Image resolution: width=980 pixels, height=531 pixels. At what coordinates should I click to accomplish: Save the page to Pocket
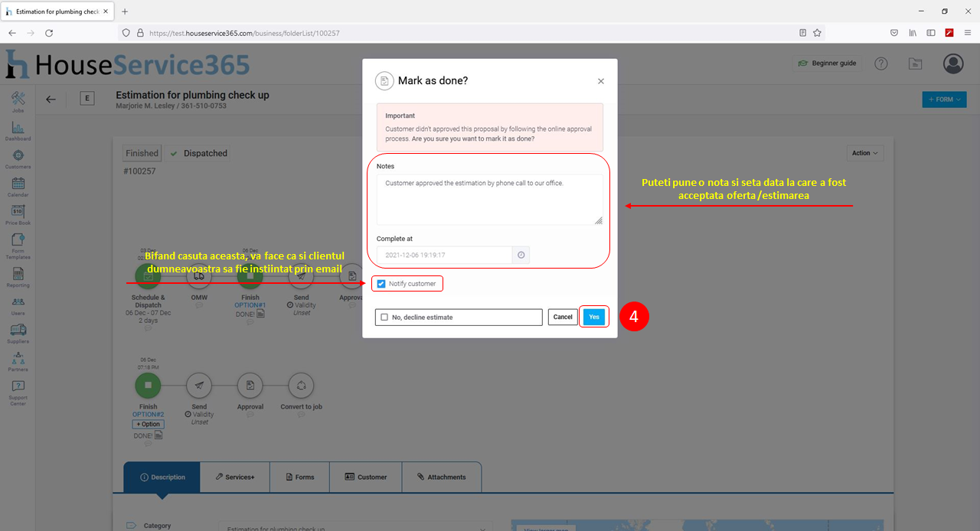[894, 33]
